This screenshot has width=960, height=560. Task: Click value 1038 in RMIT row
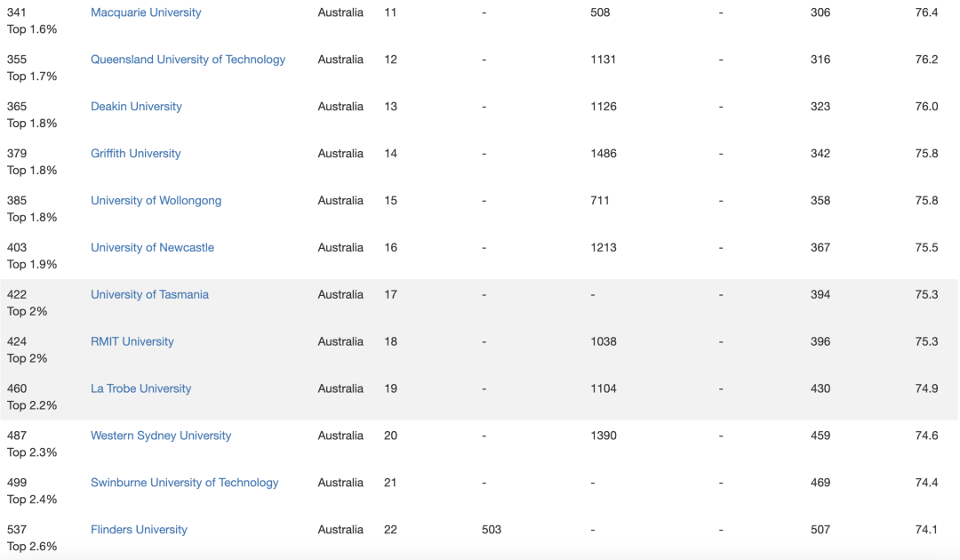(x=603, y=341)
